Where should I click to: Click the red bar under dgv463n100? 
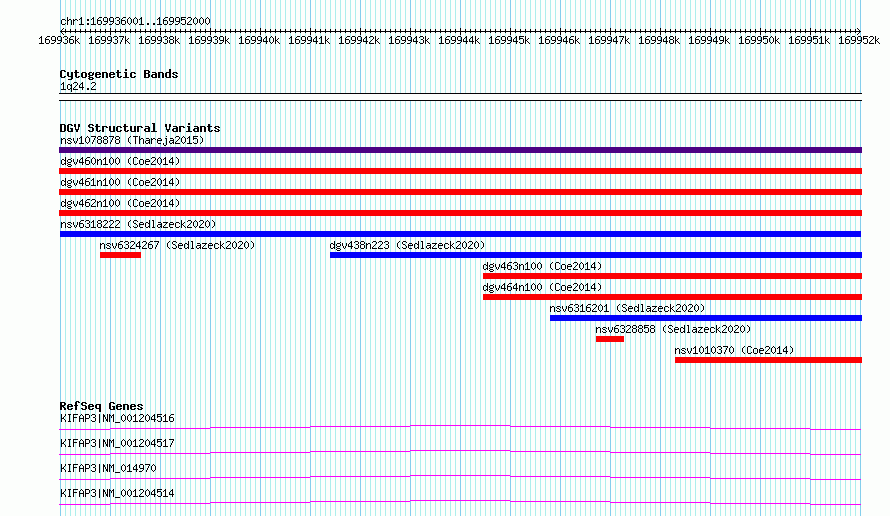point(672,276)
